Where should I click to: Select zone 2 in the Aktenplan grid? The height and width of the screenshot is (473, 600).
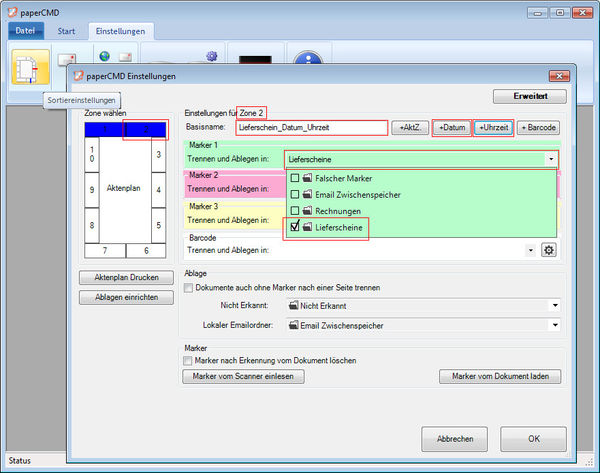coord(146,130)
